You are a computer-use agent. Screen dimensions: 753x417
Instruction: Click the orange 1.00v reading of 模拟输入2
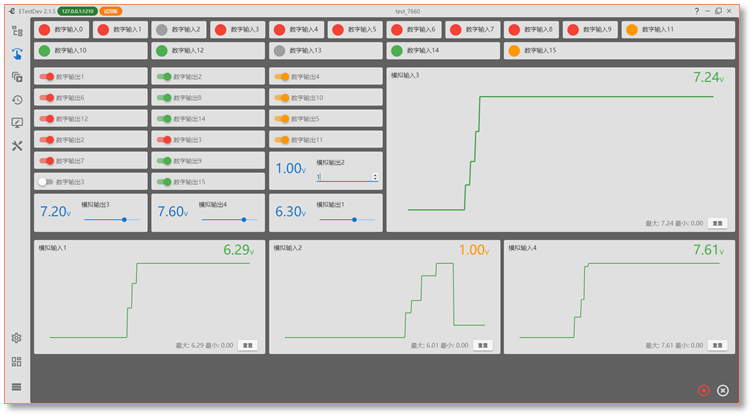[x=474, y=250]
